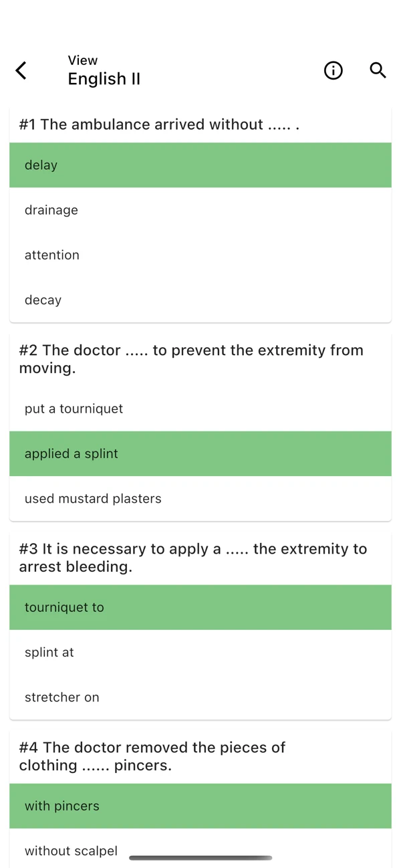
Task: Tap question #1 about the ambulance
Action: (159, 124)
